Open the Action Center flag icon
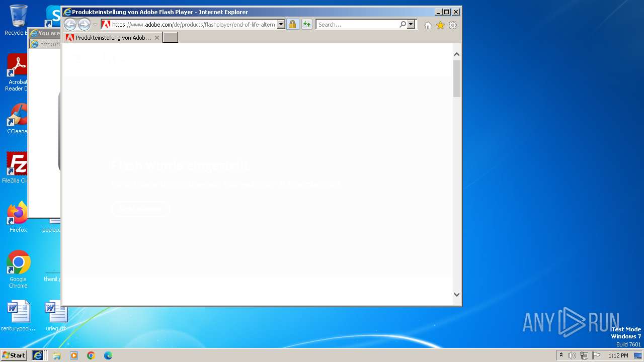The width and height of the screenshot is (644, 362). (x=596, y=355)
